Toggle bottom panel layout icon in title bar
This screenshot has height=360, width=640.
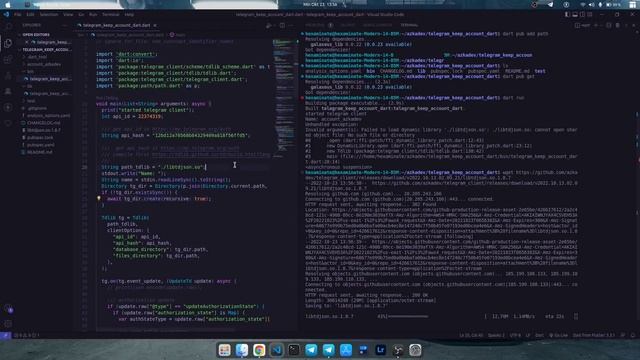[x=575, y=14]
